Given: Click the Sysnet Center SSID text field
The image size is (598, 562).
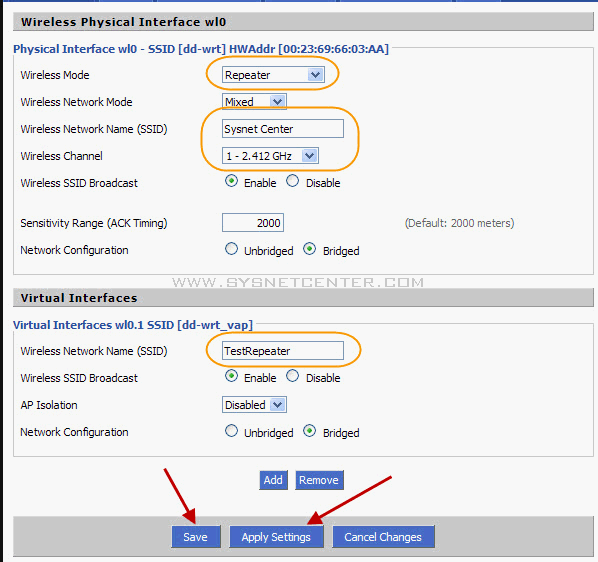Looking at the screenshot, I should click(283, 129).
